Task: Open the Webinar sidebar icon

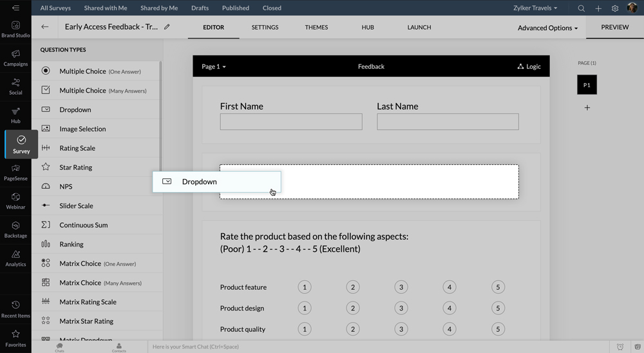Action: coord(15,200)
